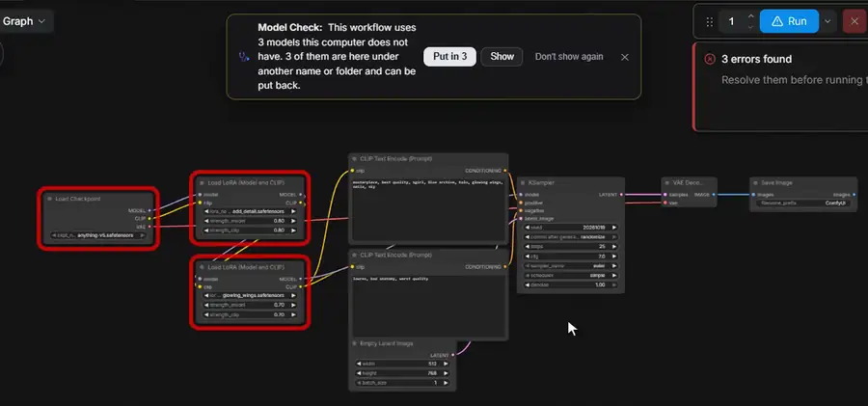Open the Run options dropdown chevron
Viewport: 868px width, 406px height.
(827, 21)
